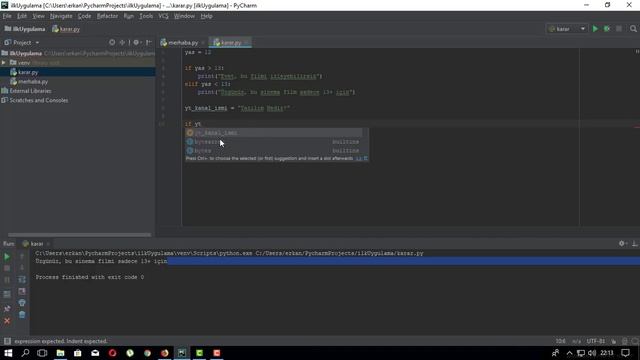This screenshot has height=360, width=640.
Task: Open the File menu
Action: tap(7, 16)
